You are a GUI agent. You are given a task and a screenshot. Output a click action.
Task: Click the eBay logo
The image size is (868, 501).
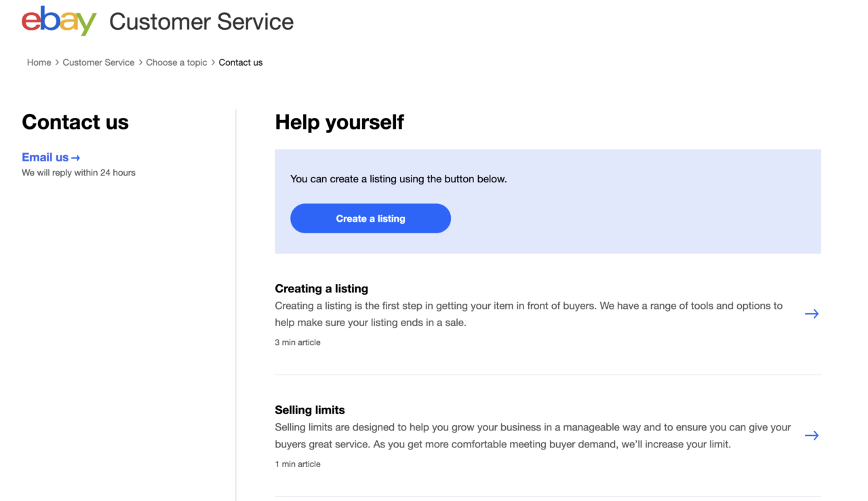(x=59, y=21)
